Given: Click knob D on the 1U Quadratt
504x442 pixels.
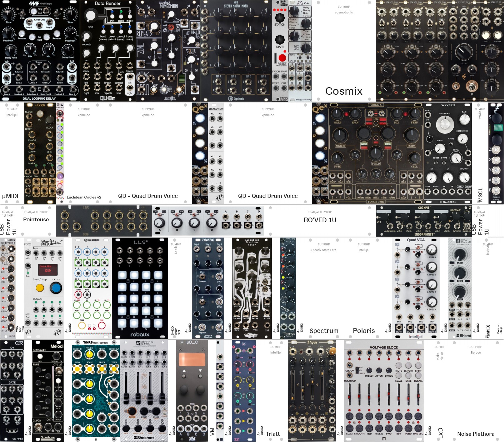Looking at the screenshot, I should point(212,223).
